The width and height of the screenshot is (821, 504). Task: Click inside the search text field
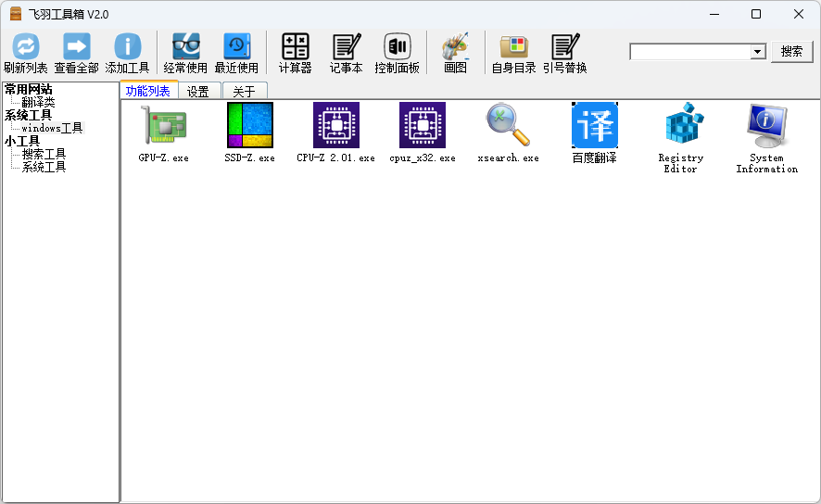click(x=689, y=52)
